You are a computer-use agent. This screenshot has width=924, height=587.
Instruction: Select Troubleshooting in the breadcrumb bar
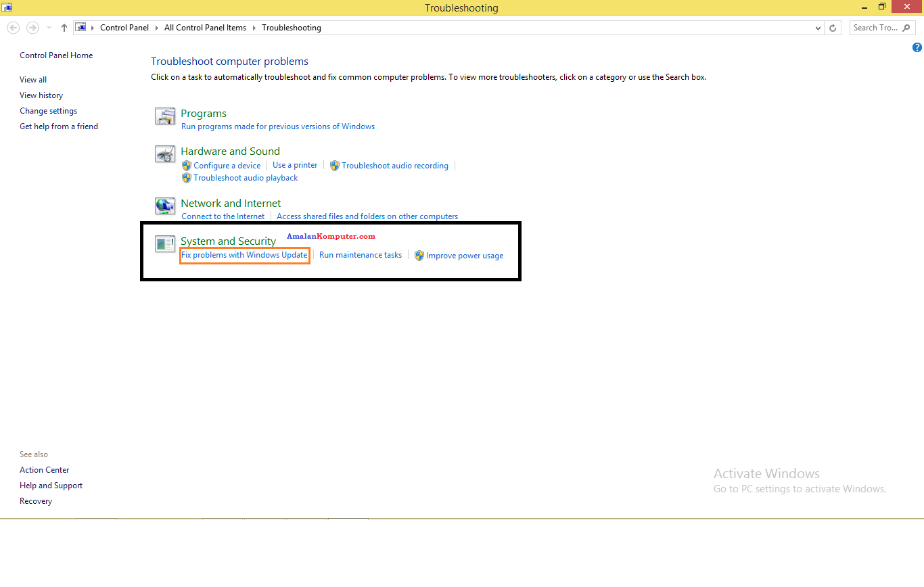point(291,28)
